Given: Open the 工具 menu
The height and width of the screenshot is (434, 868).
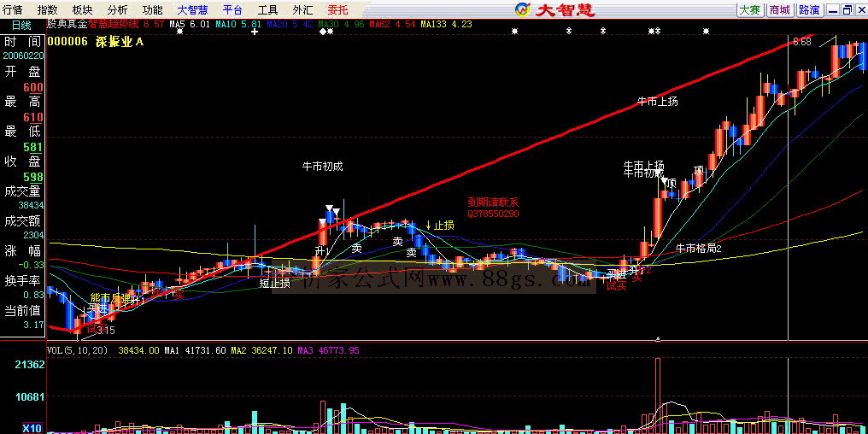Looking at the screenshot, I should 268,9.
